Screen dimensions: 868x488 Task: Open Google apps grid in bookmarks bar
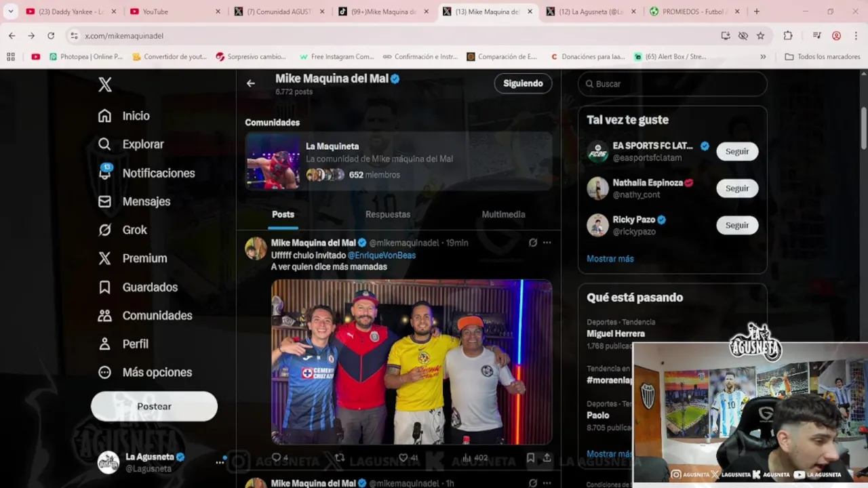[10, 57]
